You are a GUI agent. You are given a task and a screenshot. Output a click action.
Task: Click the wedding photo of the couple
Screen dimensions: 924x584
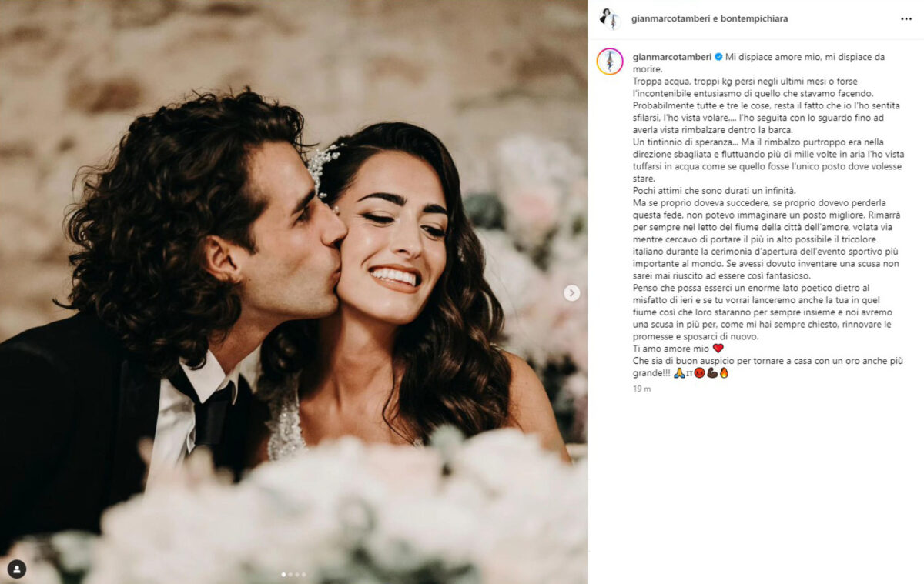[x=293, y=292]
